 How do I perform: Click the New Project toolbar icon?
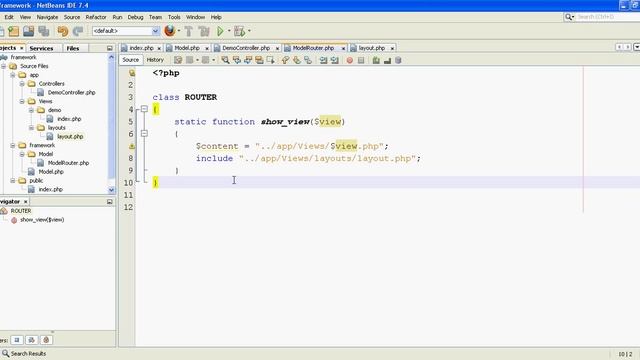(13, 31)
